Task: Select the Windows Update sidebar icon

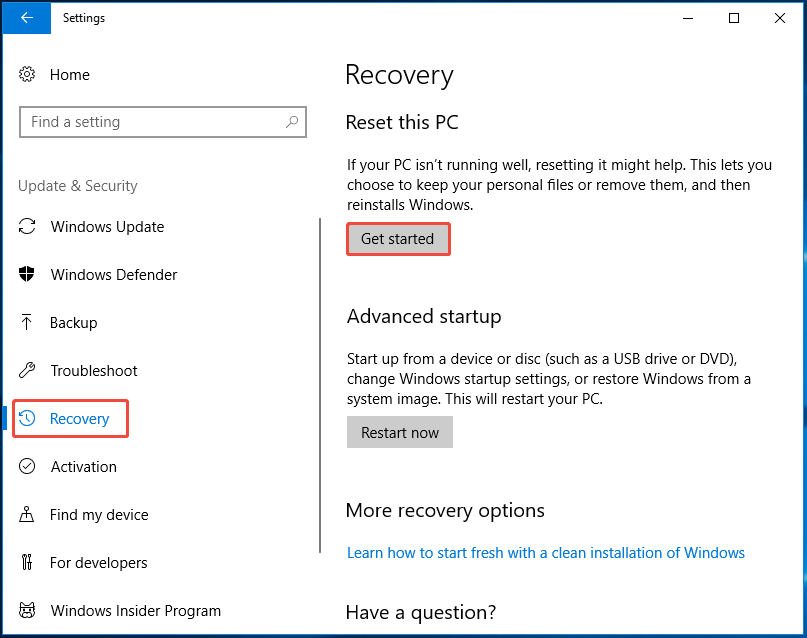Action: [x=30, y=227]
